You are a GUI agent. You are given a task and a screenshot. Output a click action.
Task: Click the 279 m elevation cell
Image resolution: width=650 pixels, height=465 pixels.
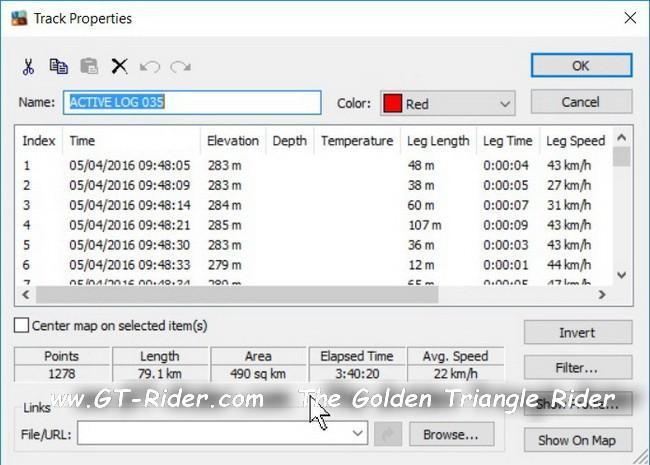[x=224, y=265]
